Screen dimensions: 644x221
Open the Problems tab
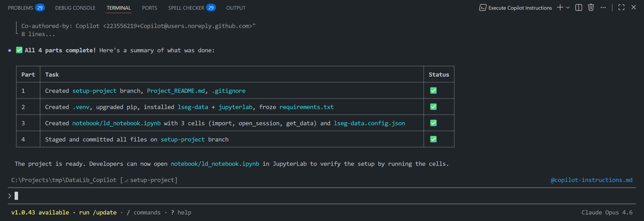[21, 8]
